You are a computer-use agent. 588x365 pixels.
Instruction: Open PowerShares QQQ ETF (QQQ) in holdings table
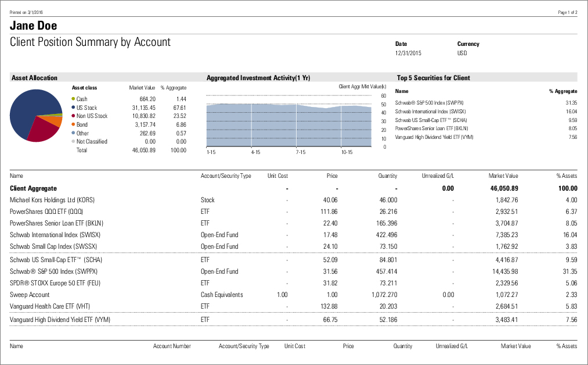click(46, 212)
